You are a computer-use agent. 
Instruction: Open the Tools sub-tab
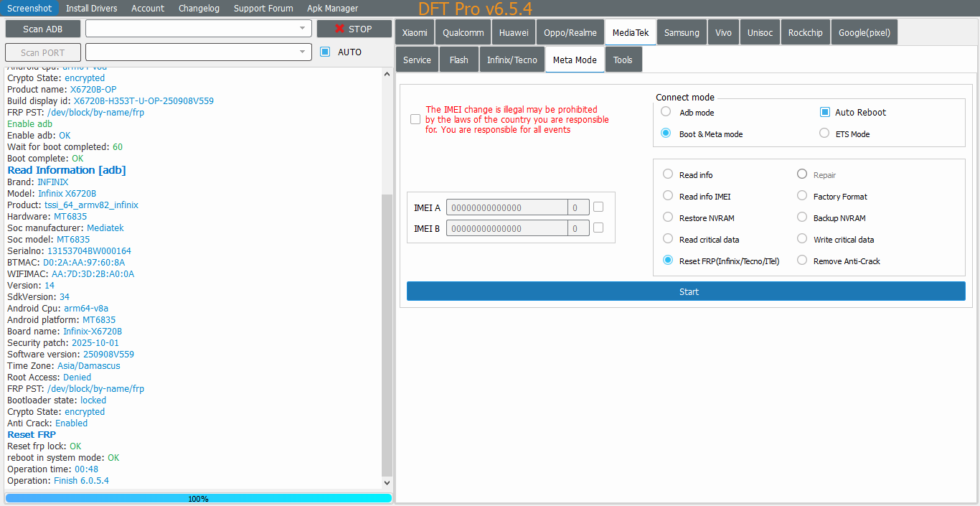coord(623,60)
